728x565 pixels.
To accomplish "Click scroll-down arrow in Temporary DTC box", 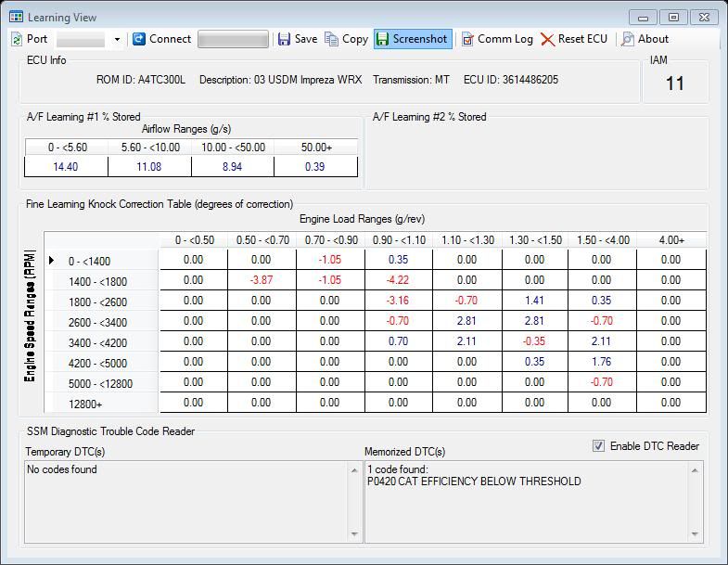I will (354, 534).
